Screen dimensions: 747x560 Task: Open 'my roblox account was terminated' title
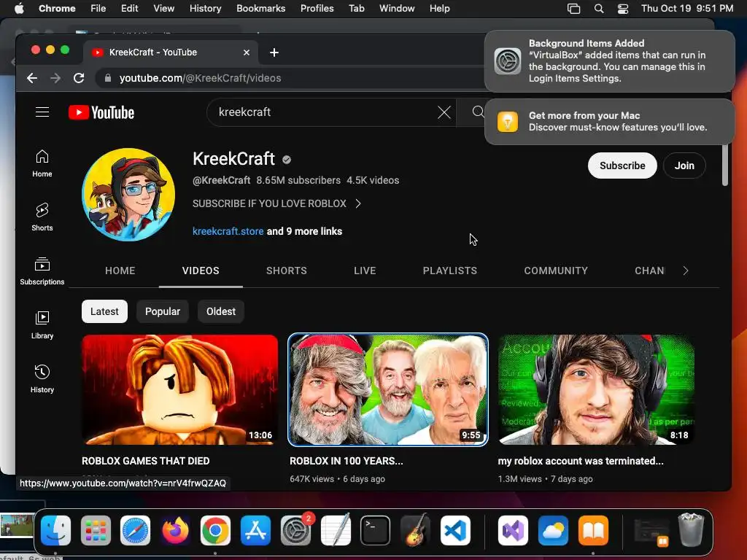tap(580, 461)
